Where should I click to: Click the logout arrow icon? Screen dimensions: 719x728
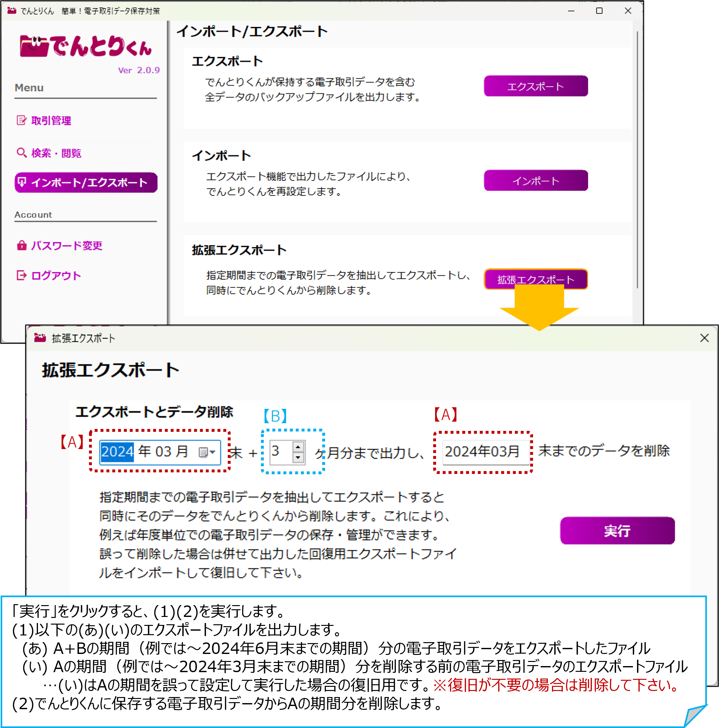tap(21, 275)
